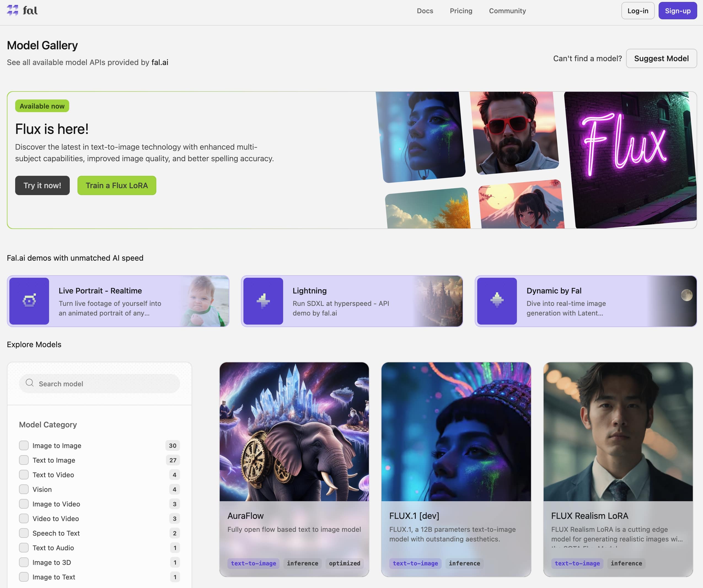Click the Suggest Model button

pyautogui.click(x=662, y=58)
